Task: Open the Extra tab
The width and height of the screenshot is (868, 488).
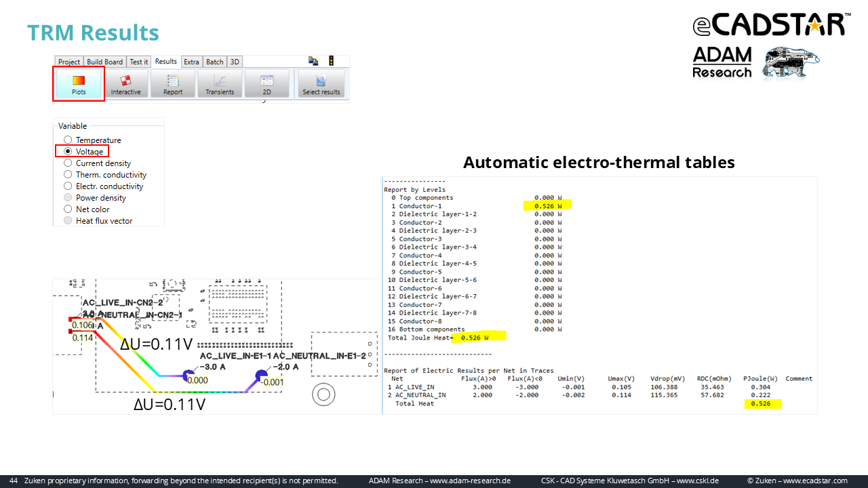Action: 192,62
